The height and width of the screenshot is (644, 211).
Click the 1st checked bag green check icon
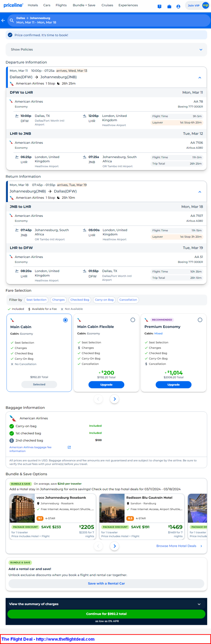pyautogui.click(x=12, y=433)
